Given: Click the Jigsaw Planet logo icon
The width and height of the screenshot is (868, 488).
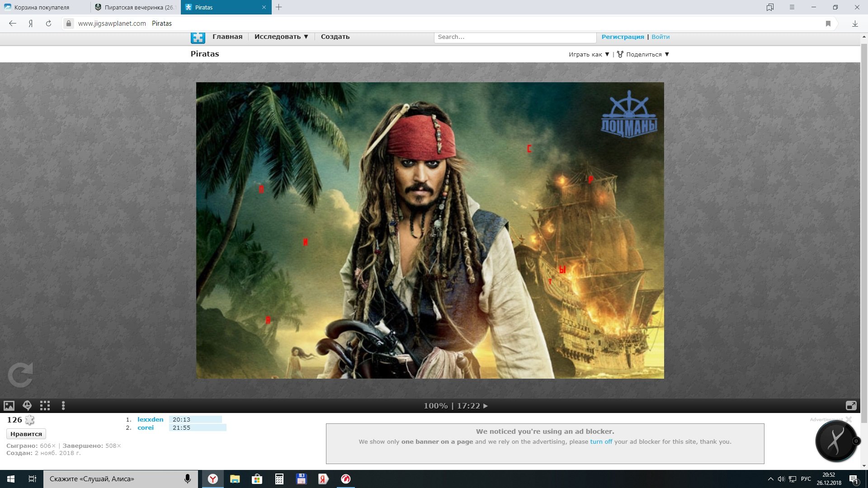Looking at the screenshot, I should 198,38.
